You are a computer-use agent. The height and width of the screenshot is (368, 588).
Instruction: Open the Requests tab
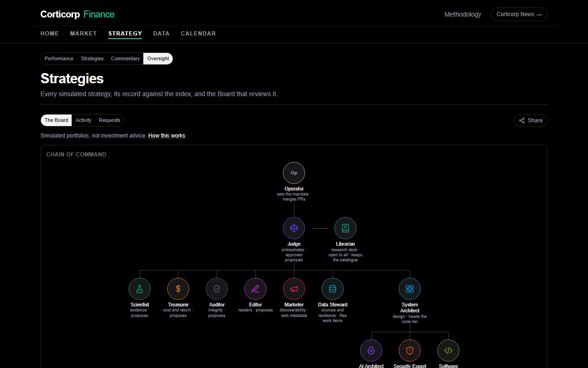(109, 120)
